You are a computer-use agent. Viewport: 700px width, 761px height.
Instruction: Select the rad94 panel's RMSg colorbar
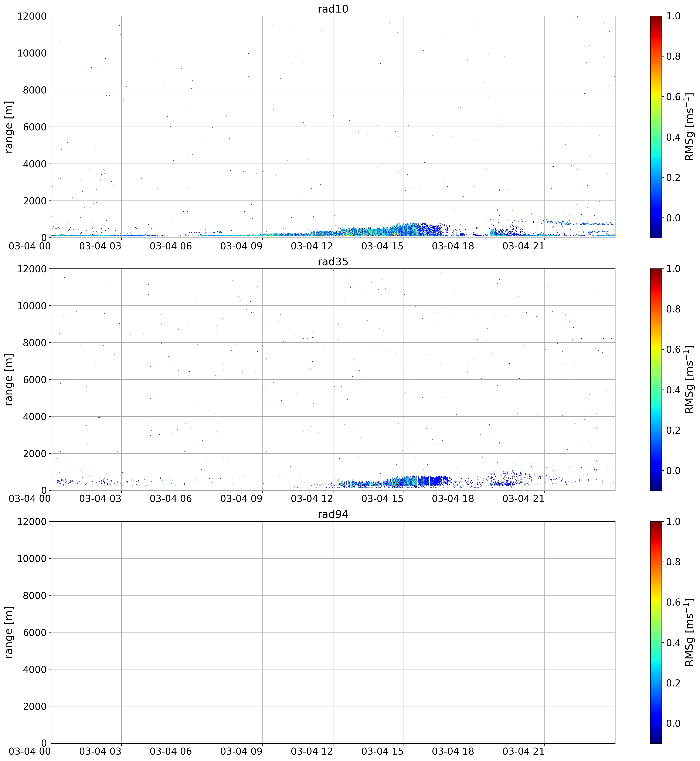click(656, 632)
